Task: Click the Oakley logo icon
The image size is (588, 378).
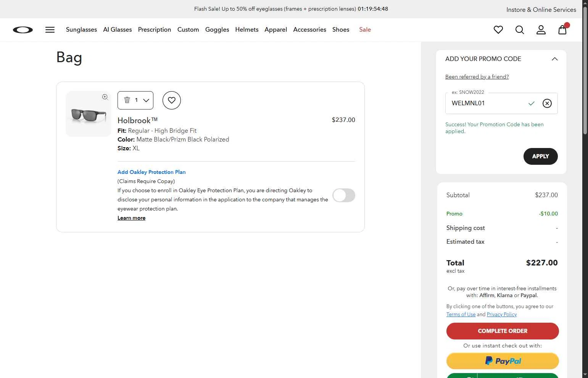Action: [x=23, y=30]
